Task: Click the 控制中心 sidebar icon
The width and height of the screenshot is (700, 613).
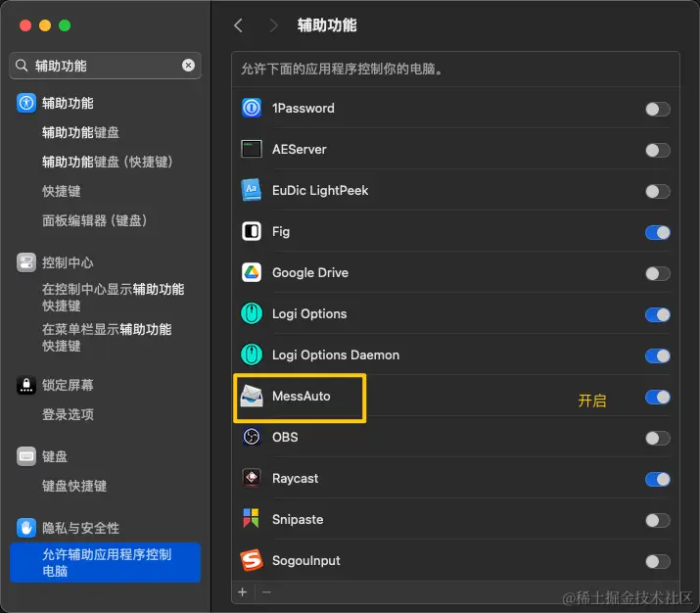Action: [26, 262]
